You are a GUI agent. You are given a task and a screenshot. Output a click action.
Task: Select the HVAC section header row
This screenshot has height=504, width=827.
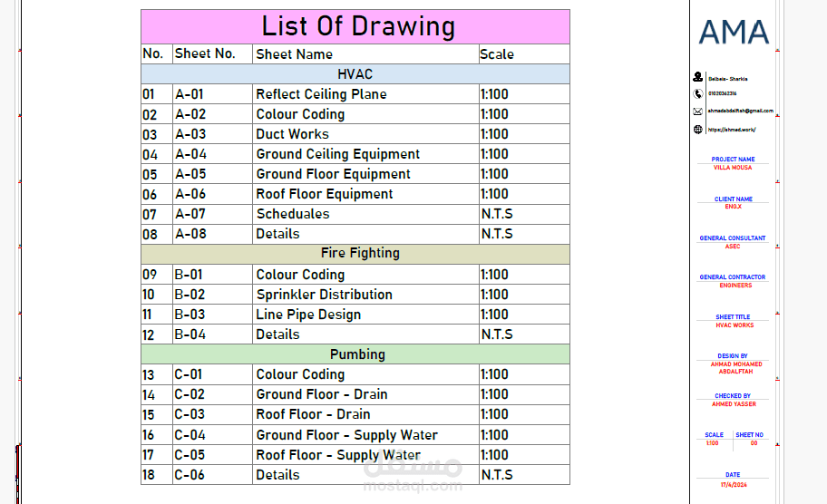355,74
